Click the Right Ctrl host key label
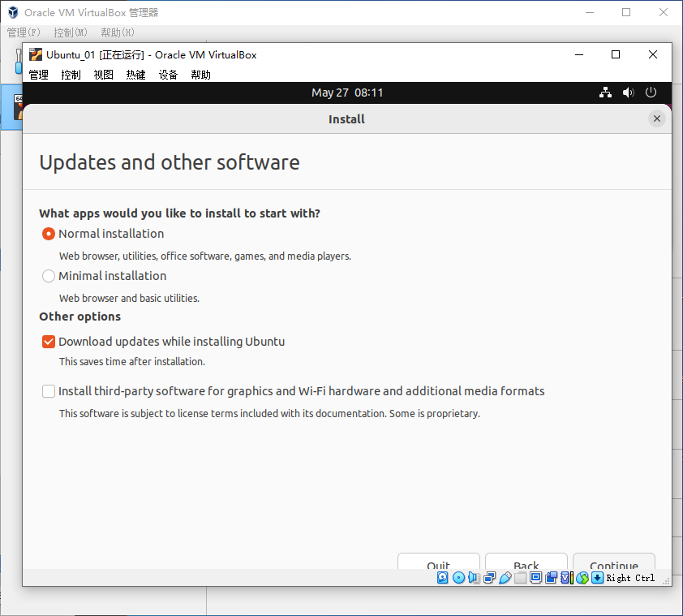Image resolution: width=683 pixels, height=616 pixels. [630, 578]
